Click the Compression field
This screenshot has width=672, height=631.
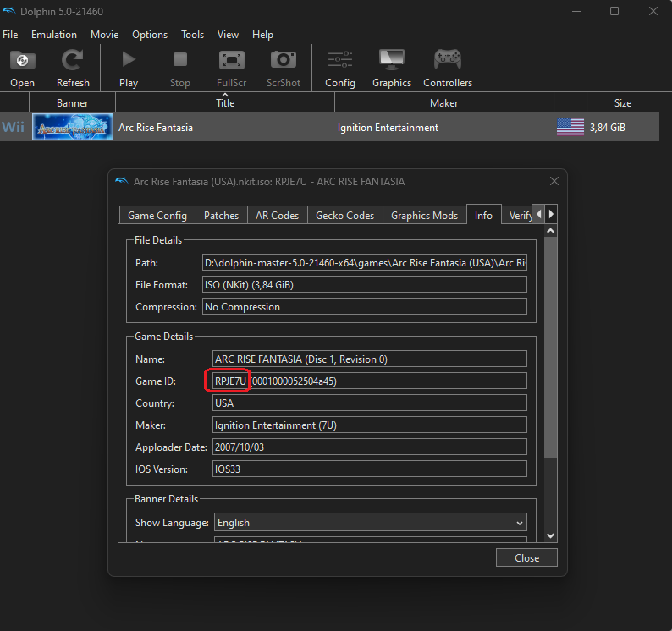365,307
